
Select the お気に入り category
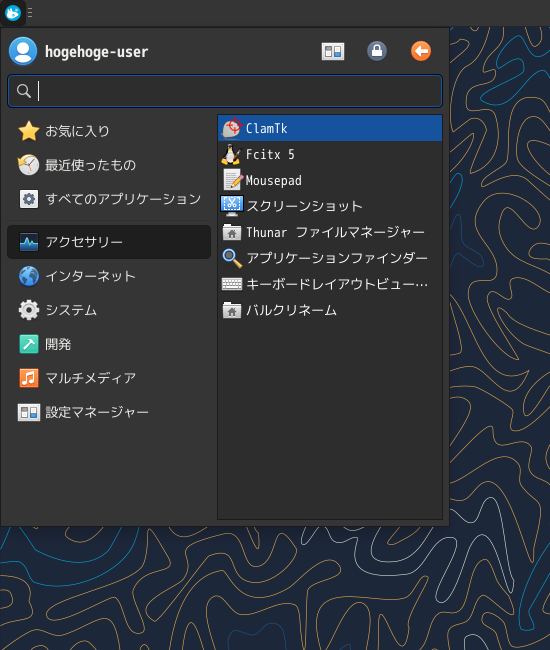point(109,131)
